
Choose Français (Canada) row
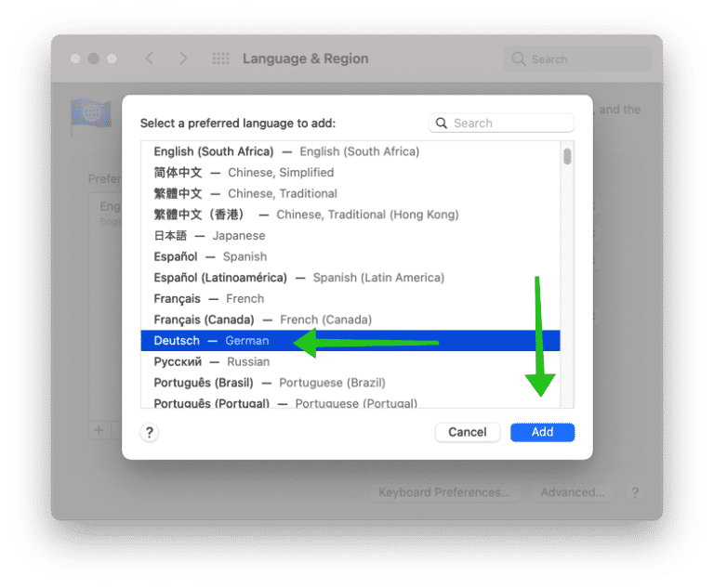[x=350, y=320]
